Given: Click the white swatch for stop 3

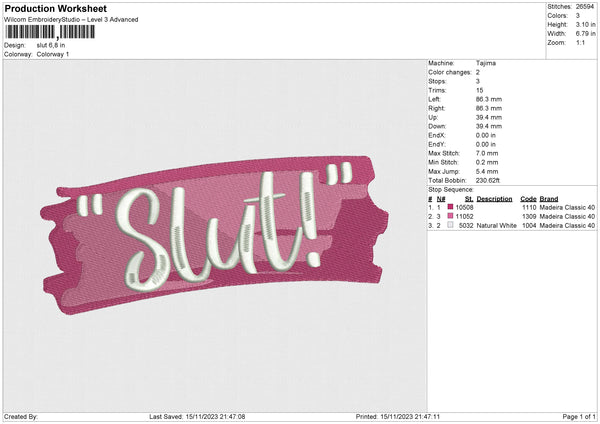Looking at the screenshot, I should tap(451, 226).
